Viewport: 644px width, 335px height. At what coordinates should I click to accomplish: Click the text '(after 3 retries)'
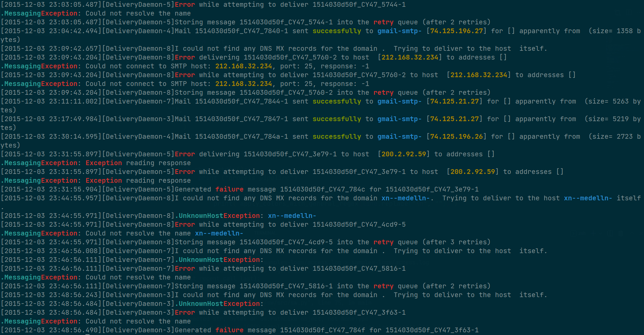pos(456,242)
